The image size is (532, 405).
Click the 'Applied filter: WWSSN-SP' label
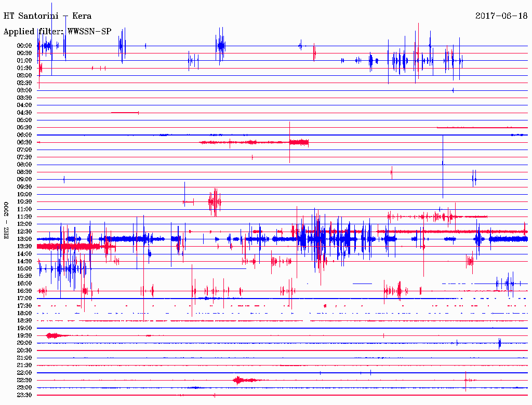click(x=57, y=32)
